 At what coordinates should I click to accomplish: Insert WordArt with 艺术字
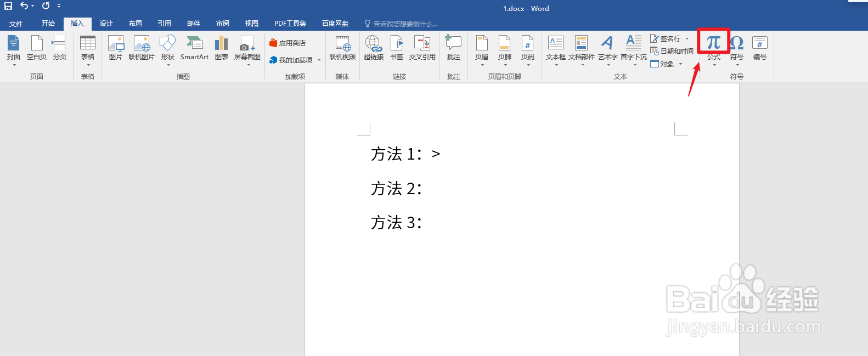pyautogui.click(x=608, y=50)
